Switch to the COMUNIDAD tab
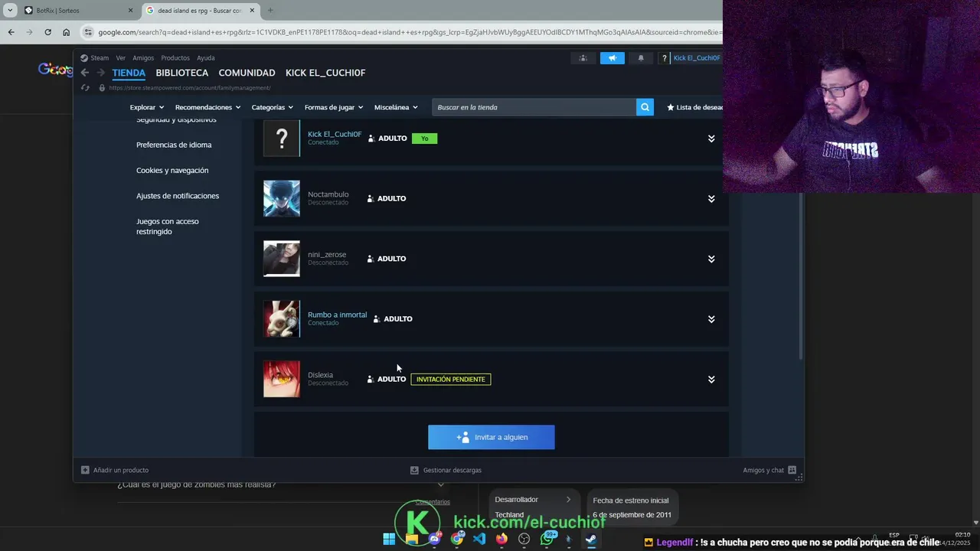 tap(247, 73)
